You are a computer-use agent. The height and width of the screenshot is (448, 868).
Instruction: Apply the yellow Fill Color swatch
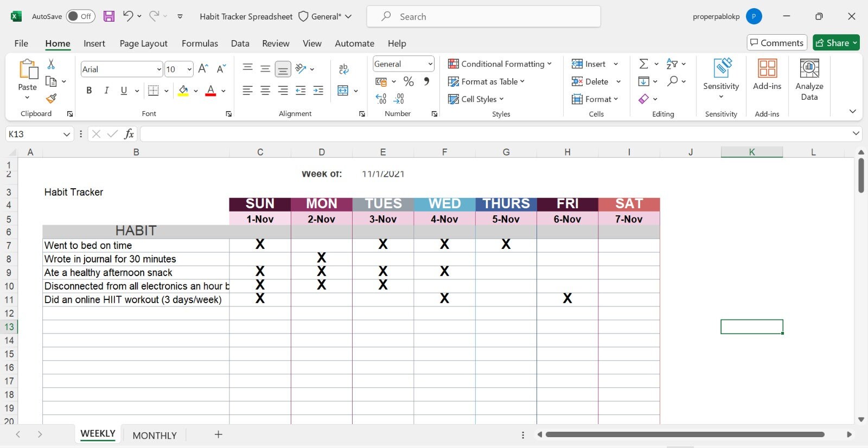click(x=183, y=91)
